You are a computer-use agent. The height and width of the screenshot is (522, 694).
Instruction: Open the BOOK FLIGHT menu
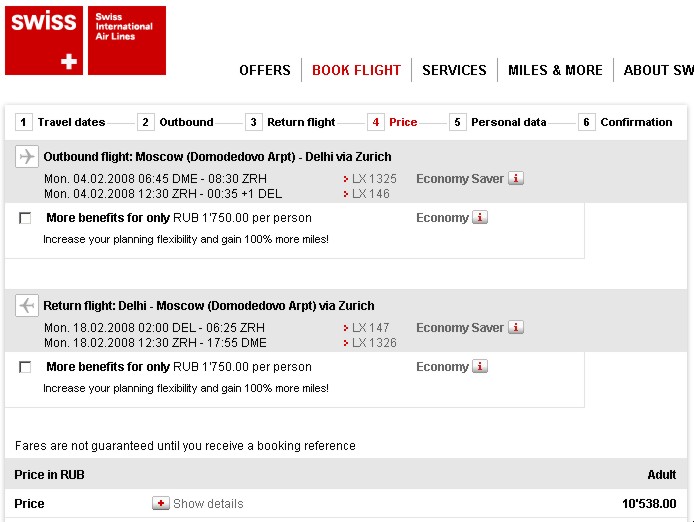[x=356, y=70]
